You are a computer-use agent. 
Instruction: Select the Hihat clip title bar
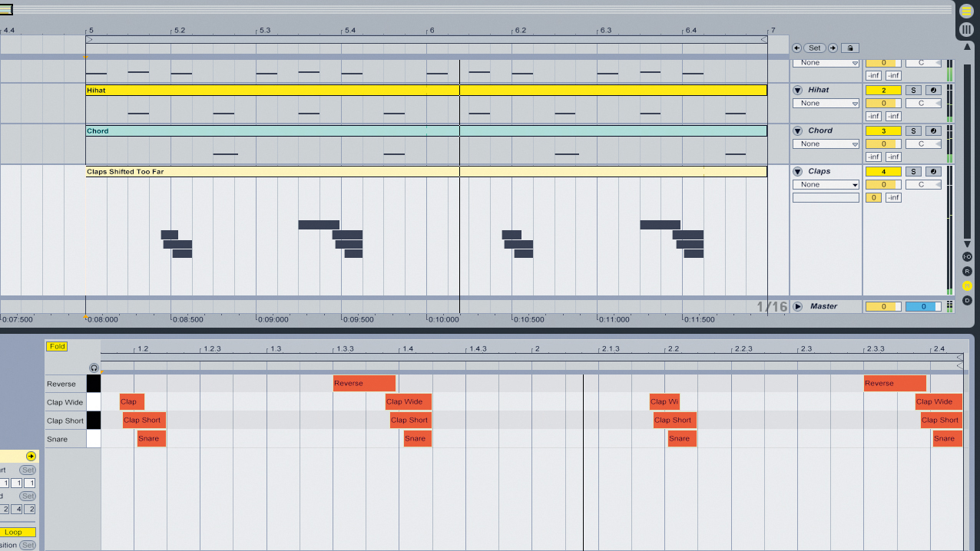point(426,90)
